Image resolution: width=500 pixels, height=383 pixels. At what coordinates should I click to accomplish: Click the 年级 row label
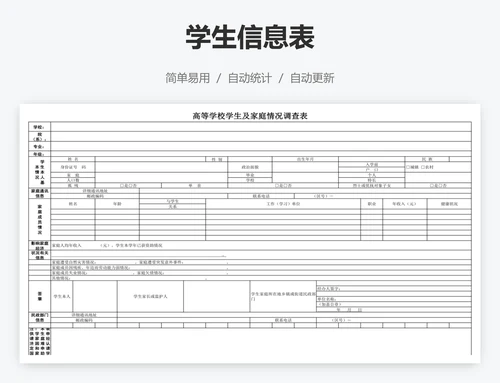(x=39, y=154)
